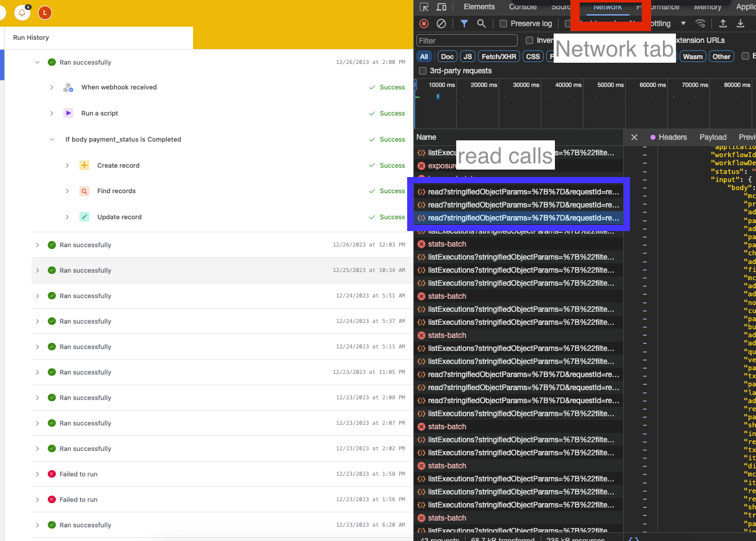Stop recording network log

(424, 24)
